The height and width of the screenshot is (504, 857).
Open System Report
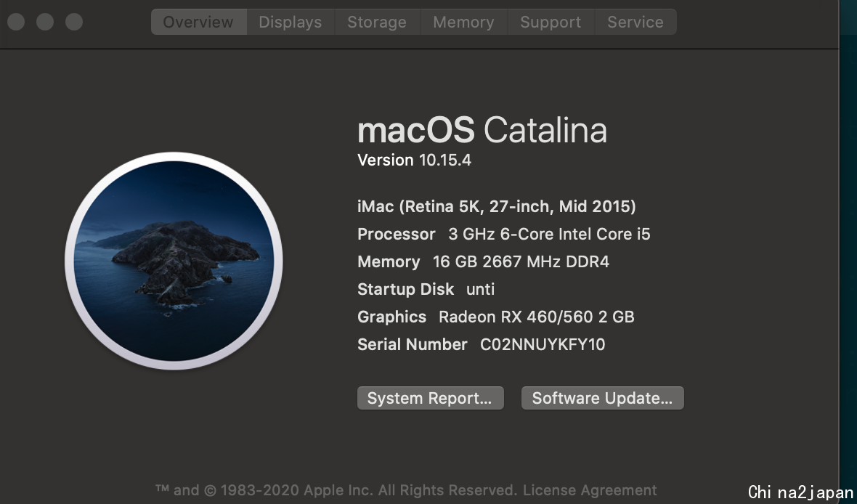coord(430,398)
